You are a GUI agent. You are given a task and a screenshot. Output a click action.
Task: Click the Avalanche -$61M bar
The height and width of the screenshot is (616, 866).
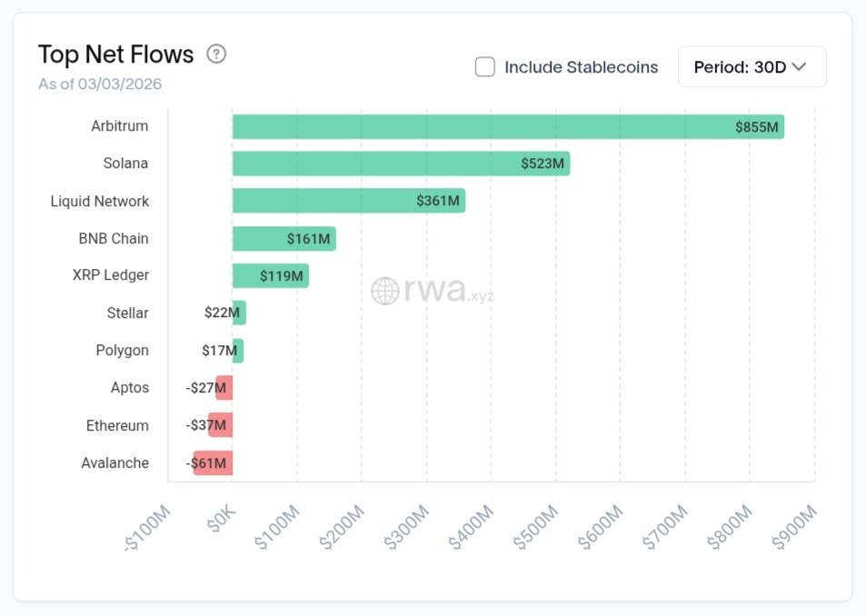tap(214, 462)
